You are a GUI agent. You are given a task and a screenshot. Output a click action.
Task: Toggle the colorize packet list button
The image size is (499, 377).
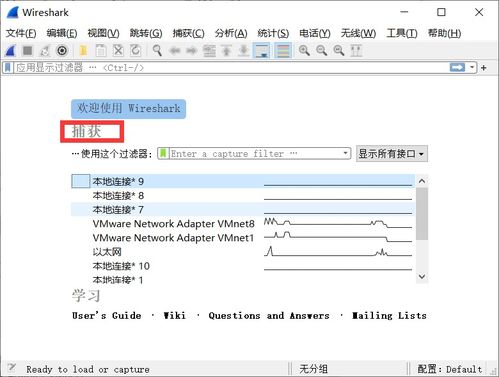[x=283, y=51]
